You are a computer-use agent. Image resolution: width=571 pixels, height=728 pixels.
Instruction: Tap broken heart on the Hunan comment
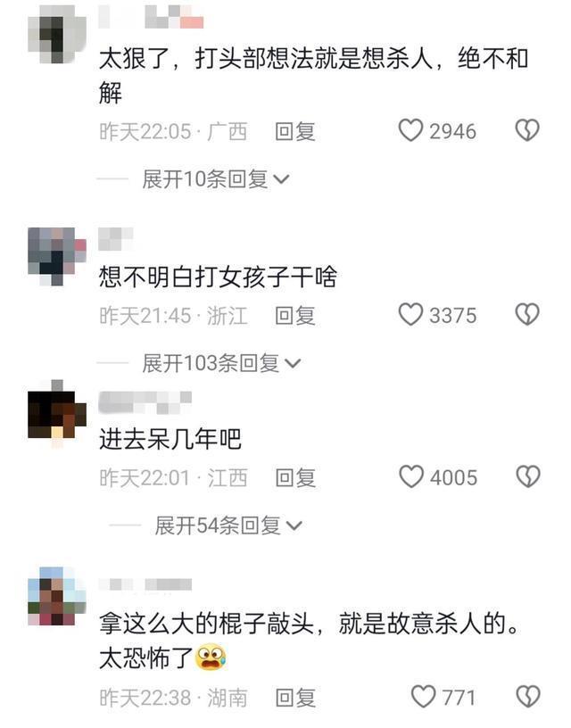click(528, 697)
